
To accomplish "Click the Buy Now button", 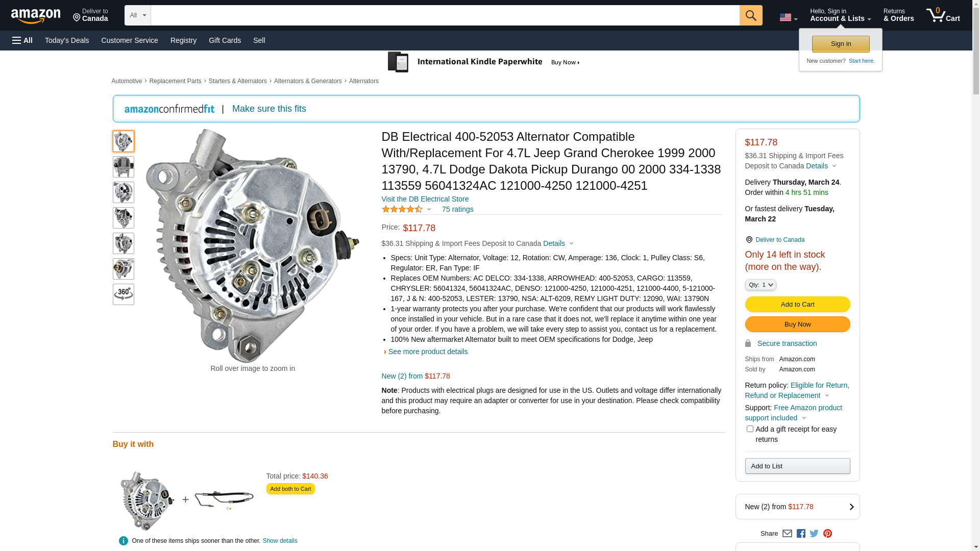I will point(797,324).
